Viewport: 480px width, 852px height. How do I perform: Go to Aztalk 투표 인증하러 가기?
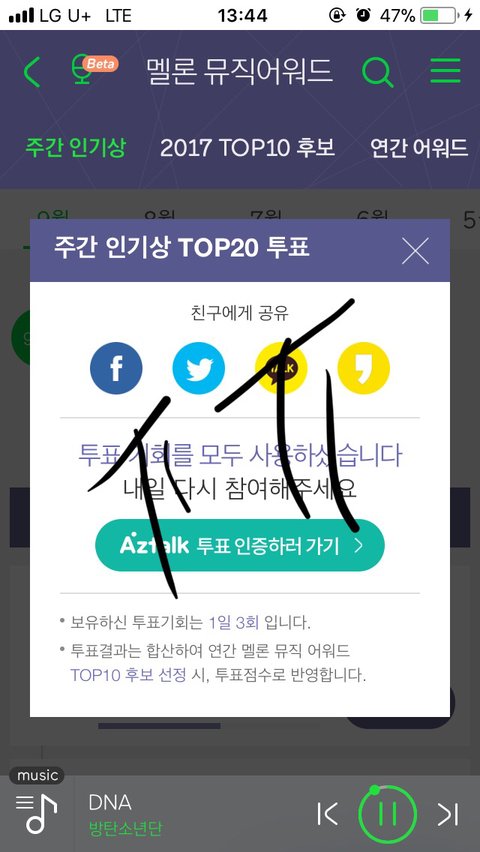[x=240, y=545]
